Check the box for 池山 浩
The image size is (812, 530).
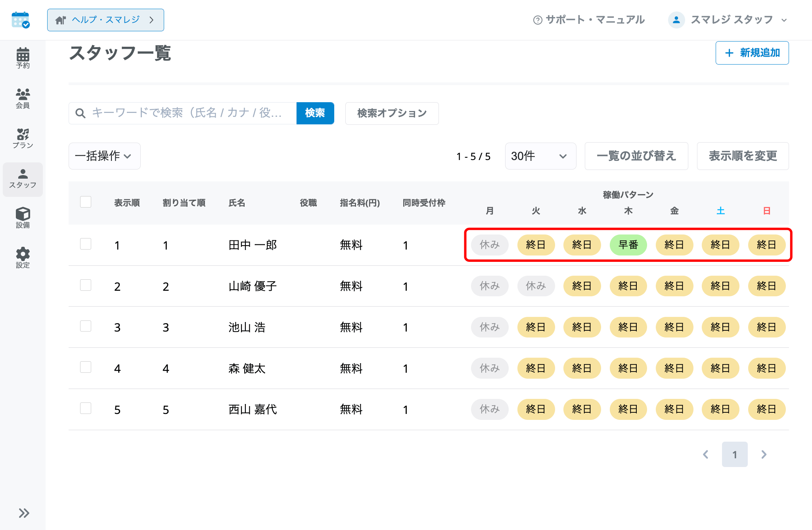[86, 326]
